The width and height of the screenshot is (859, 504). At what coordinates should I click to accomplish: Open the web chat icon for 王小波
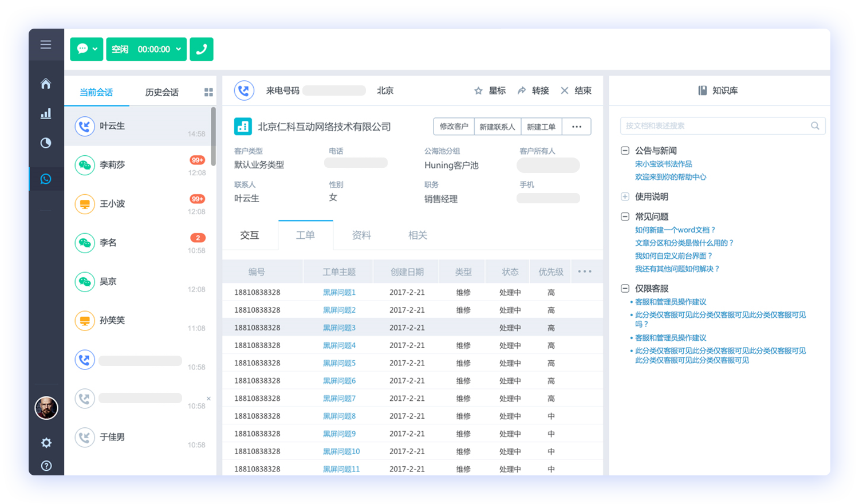85,204
